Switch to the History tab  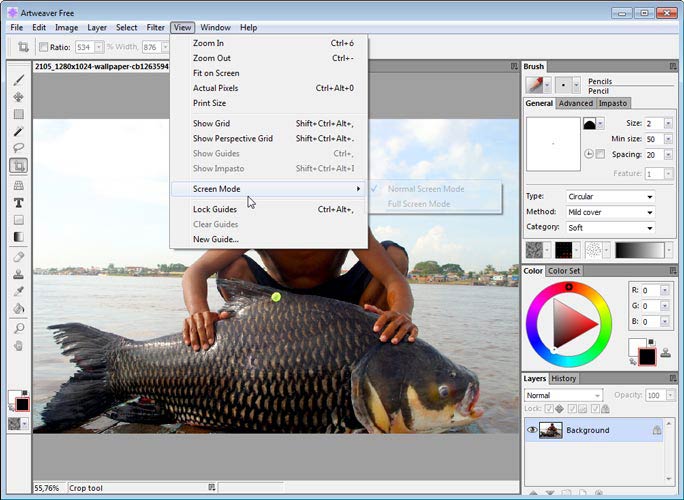(x=564, y=378)
